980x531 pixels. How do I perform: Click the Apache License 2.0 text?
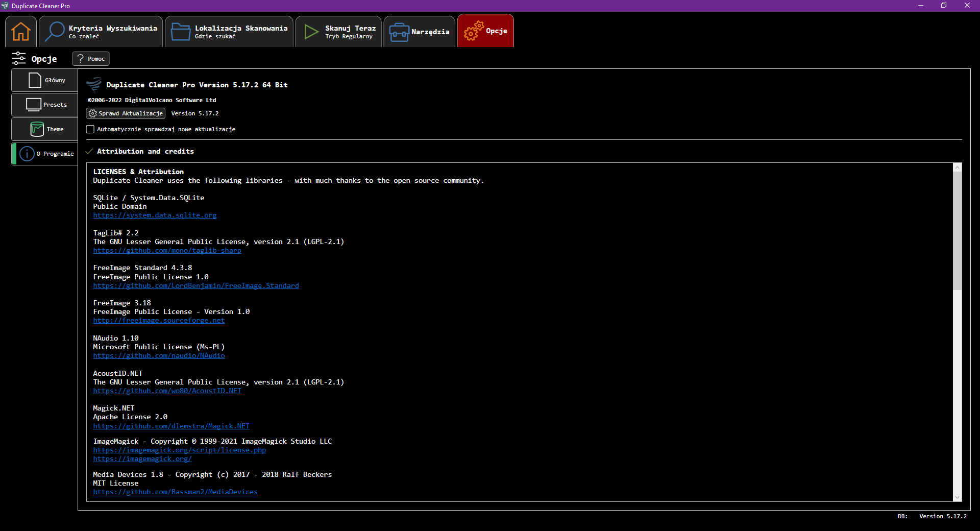pyautogui.click(x=130, y=417)
